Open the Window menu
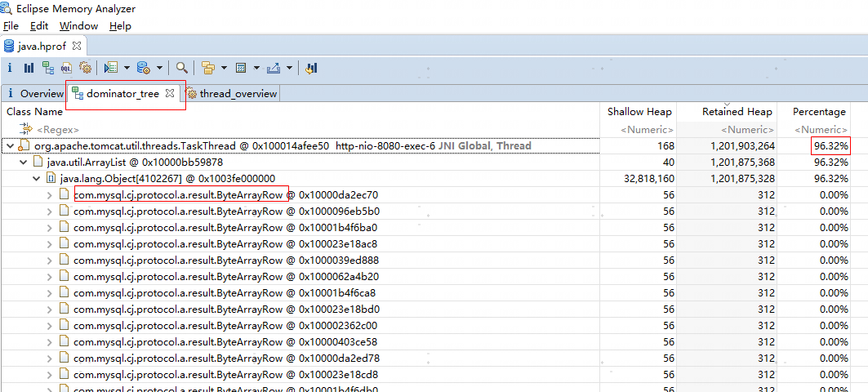Screen dimensions: 868x392 point(78,26)
